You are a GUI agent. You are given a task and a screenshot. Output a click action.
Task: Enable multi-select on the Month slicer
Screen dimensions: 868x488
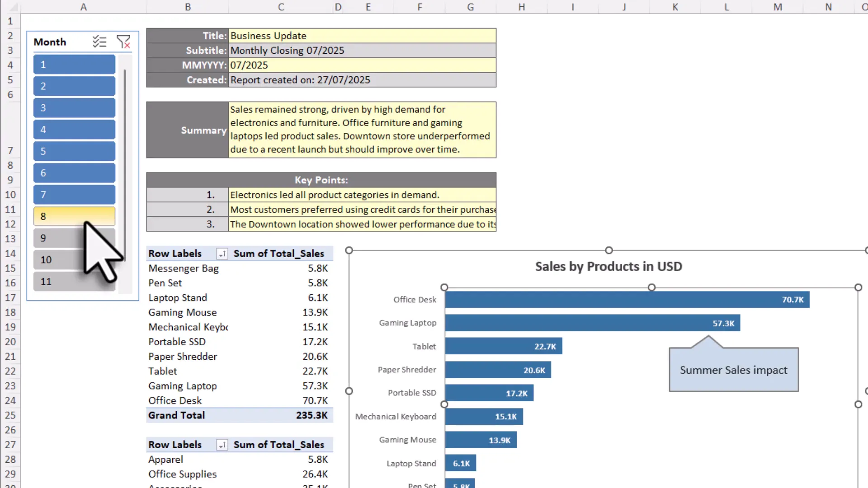(99, 42)
